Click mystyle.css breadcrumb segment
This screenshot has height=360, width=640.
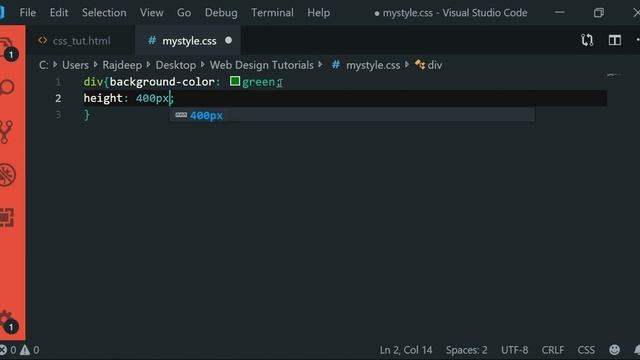373,65
